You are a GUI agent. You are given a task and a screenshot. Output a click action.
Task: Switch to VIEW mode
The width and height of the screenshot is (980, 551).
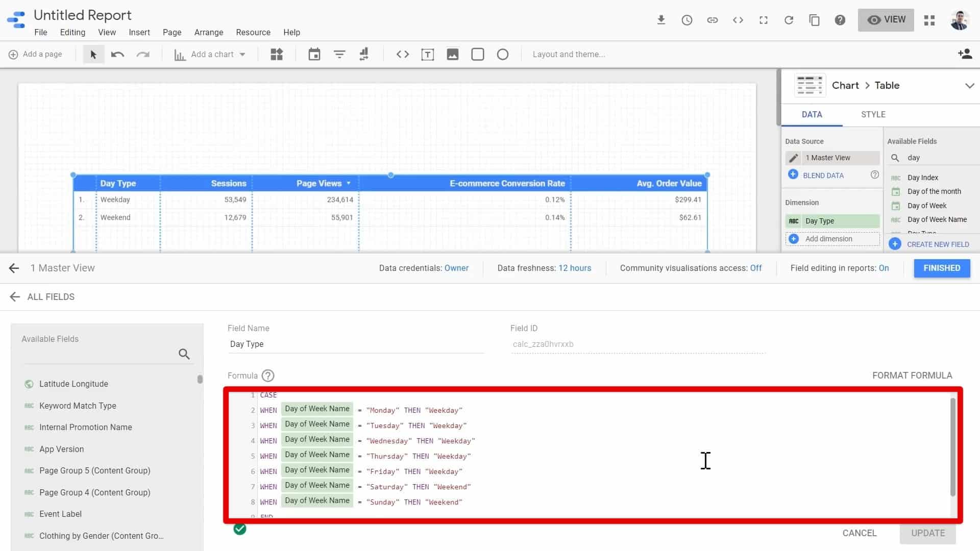click(886, 20)
